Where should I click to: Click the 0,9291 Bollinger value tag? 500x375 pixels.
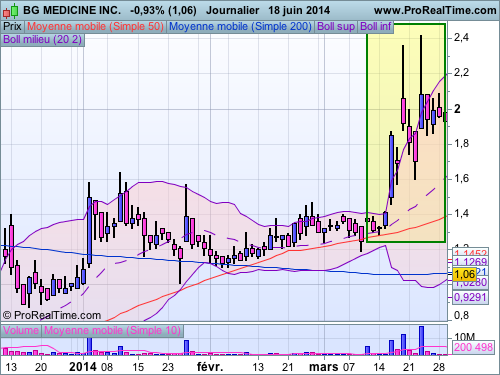tap(470, 297)
